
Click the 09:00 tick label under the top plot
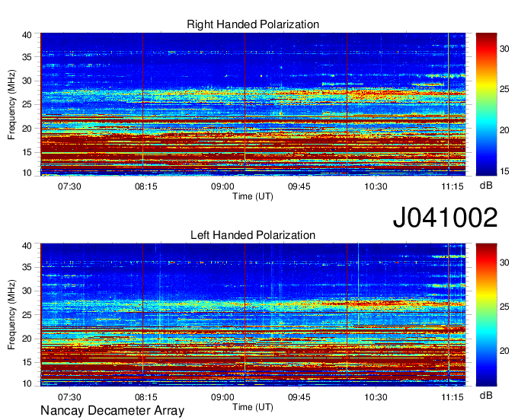pyautogui.click(x=222, y=186)
